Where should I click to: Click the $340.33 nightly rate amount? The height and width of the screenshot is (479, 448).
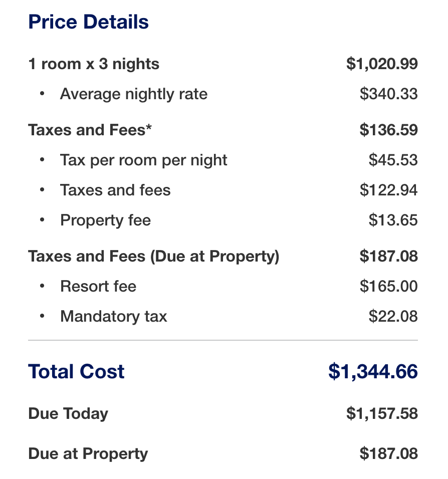tap(388, 94)
